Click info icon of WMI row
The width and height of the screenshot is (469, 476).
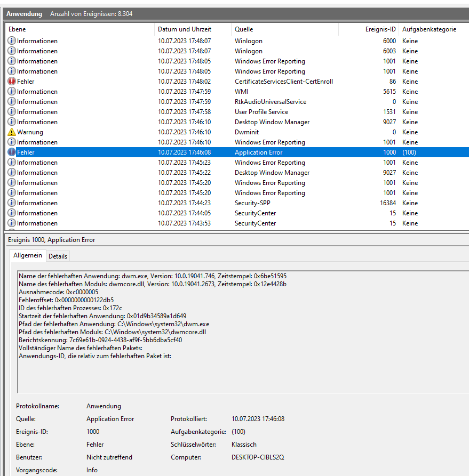[x=12, y=91]
